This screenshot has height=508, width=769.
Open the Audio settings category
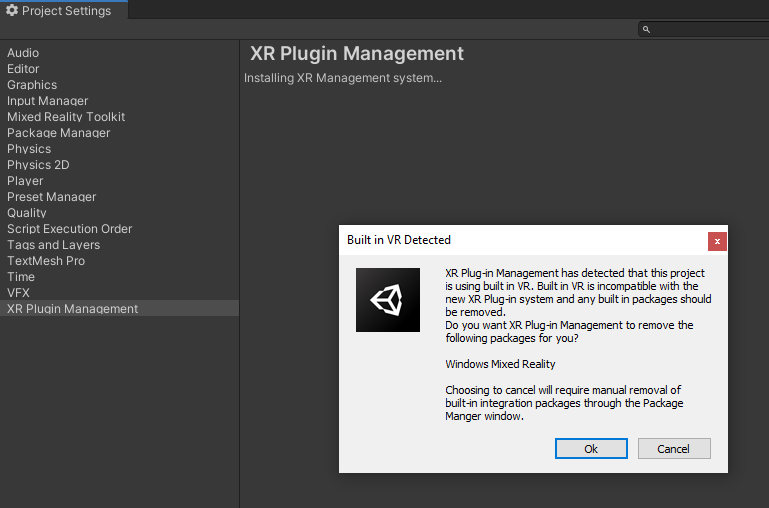point(119,53)
